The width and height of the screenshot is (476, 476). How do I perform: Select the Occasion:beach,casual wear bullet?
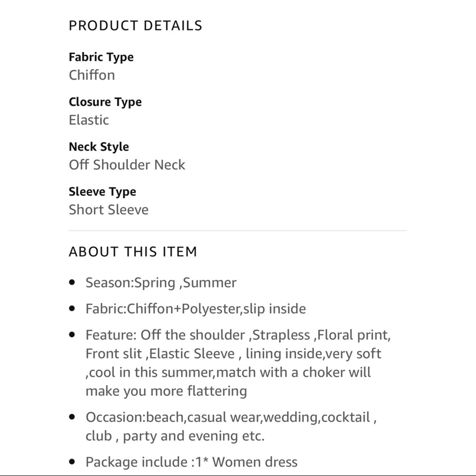(231, 417)
